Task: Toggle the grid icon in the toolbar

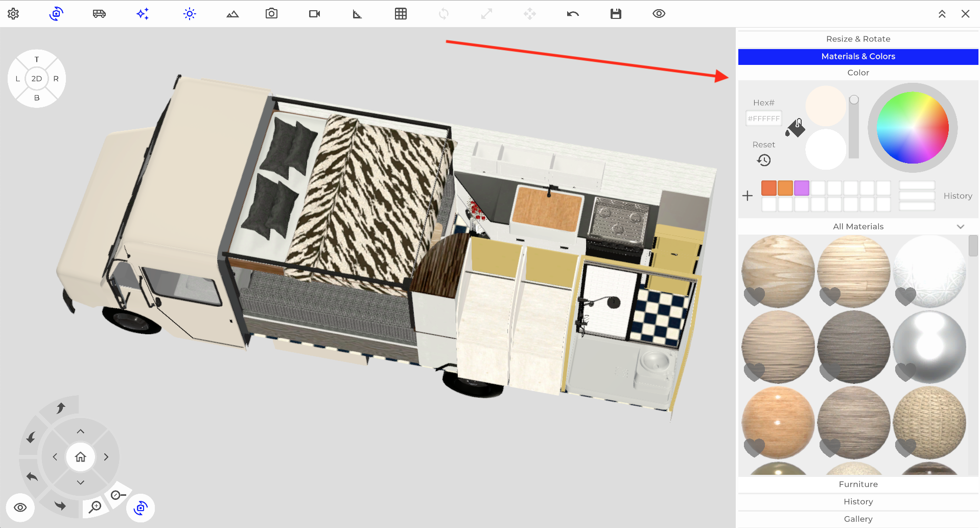Action: pos(401,14)
